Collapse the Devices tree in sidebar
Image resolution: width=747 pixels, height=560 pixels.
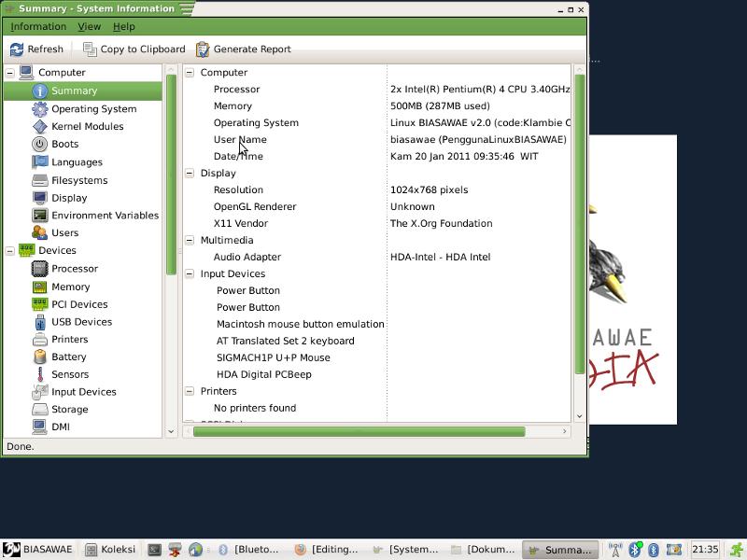(10, 250)
